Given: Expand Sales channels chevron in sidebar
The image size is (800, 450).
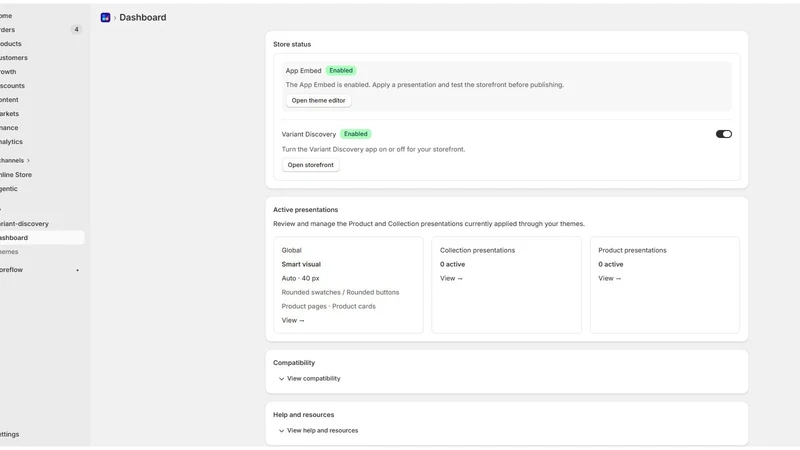Looking at the screenshot, I should click(28, 161).
